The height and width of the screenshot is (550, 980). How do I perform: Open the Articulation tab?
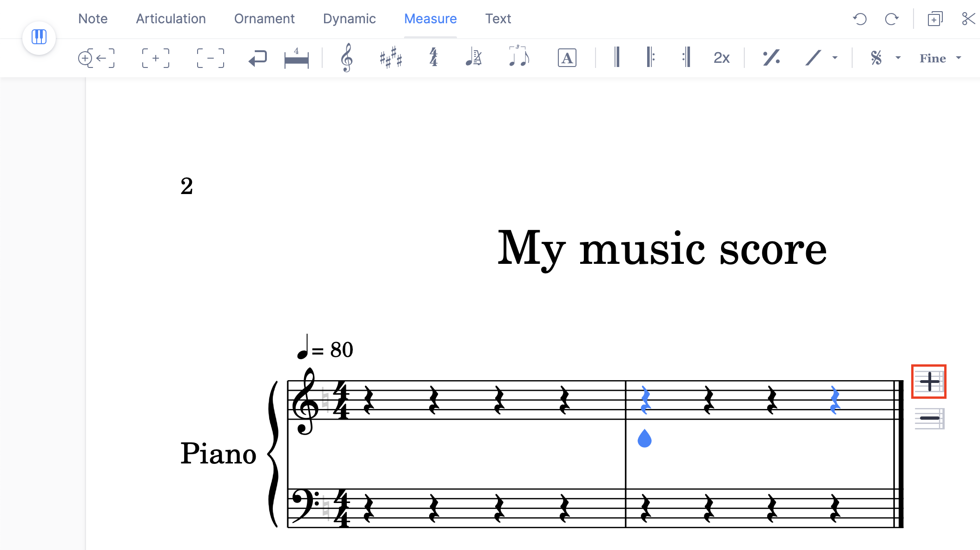[171, 19]
